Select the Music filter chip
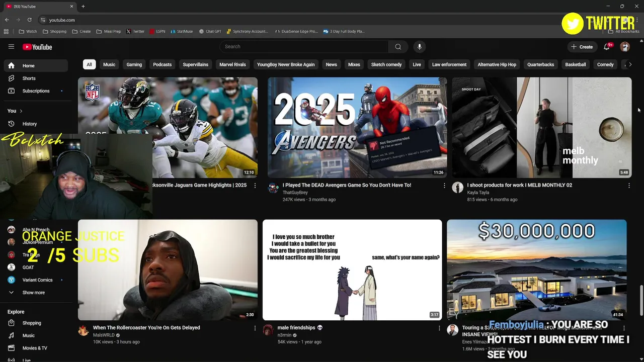Image resolution: width=644 pixels, height=362 pixels. [109, 64]
